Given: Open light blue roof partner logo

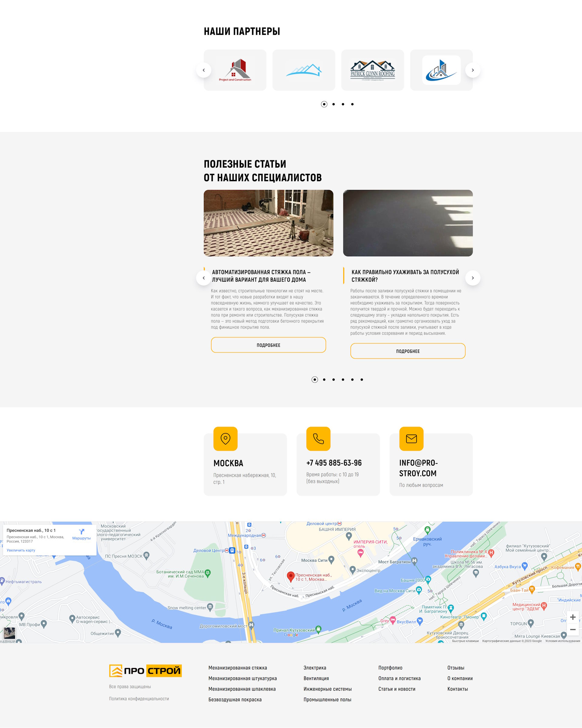Looking at the screenshot, I should point(304,70).
